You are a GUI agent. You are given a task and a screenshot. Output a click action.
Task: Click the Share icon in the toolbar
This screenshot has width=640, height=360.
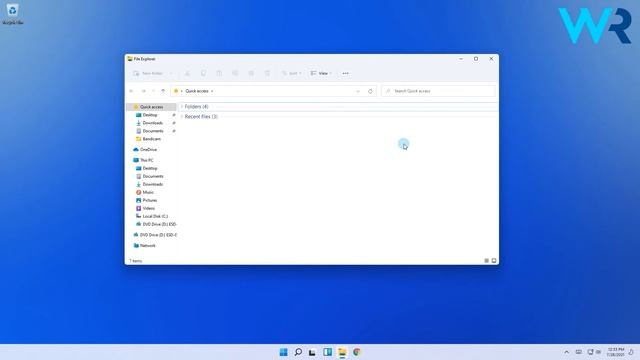pyautogui.click(x=251, y=73)
